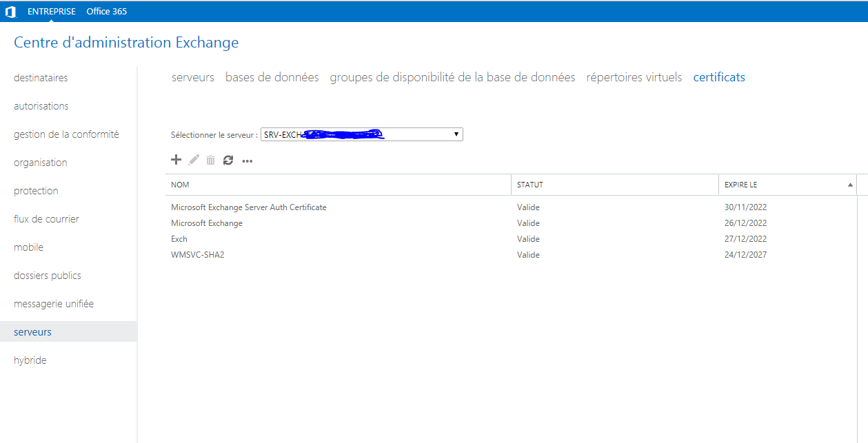Click the 26/12/2022 expiry date cell
Viewport: 868px width, 443px height.
pyautogui.click(x=745, y=223)
